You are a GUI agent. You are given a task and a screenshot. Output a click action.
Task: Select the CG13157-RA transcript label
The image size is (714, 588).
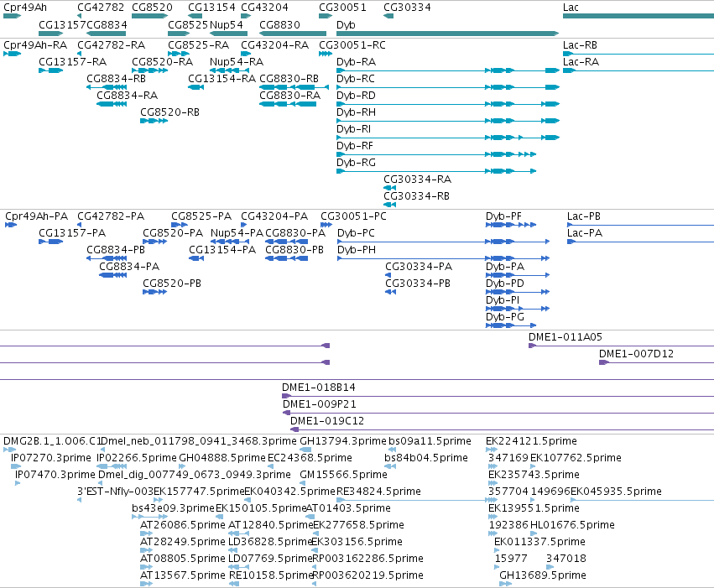(x=72, y=62)
